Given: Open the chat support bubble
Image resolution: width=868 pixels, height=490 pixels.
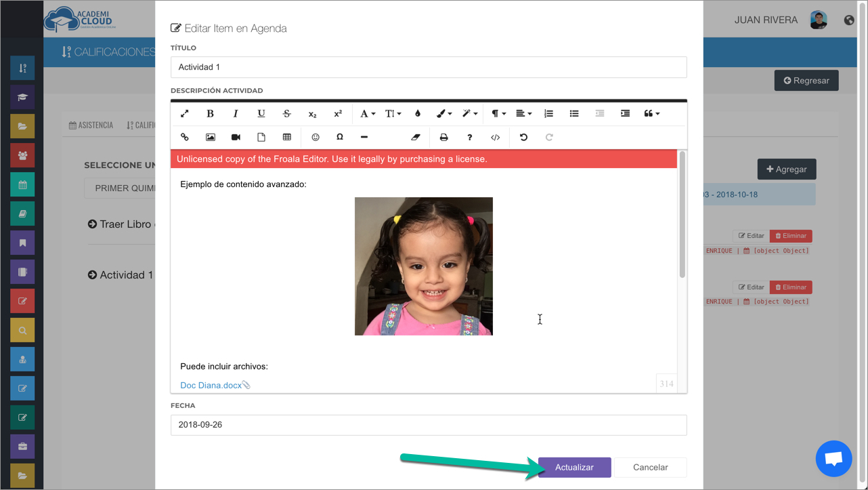Looking at the screenshot, I should [x=833, y=459].
